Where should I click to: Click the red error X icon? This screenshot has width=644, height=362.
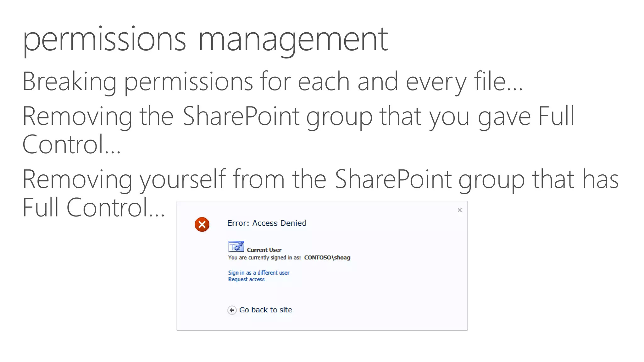202,224
